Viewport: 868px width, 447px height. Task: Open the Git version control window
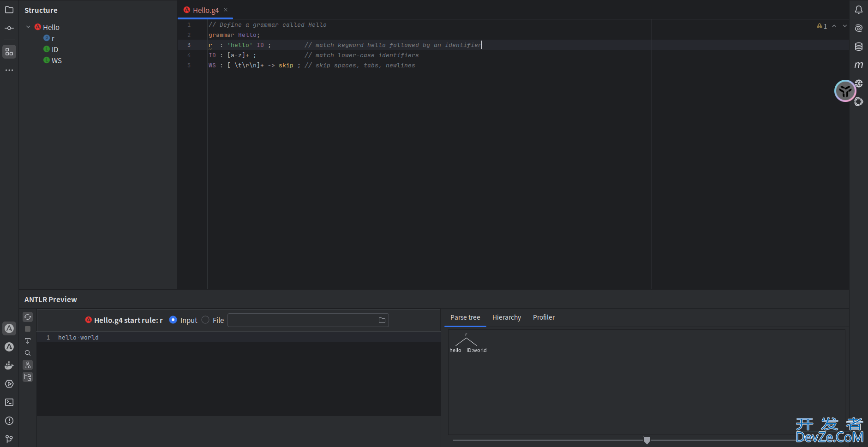pos(9,439)
